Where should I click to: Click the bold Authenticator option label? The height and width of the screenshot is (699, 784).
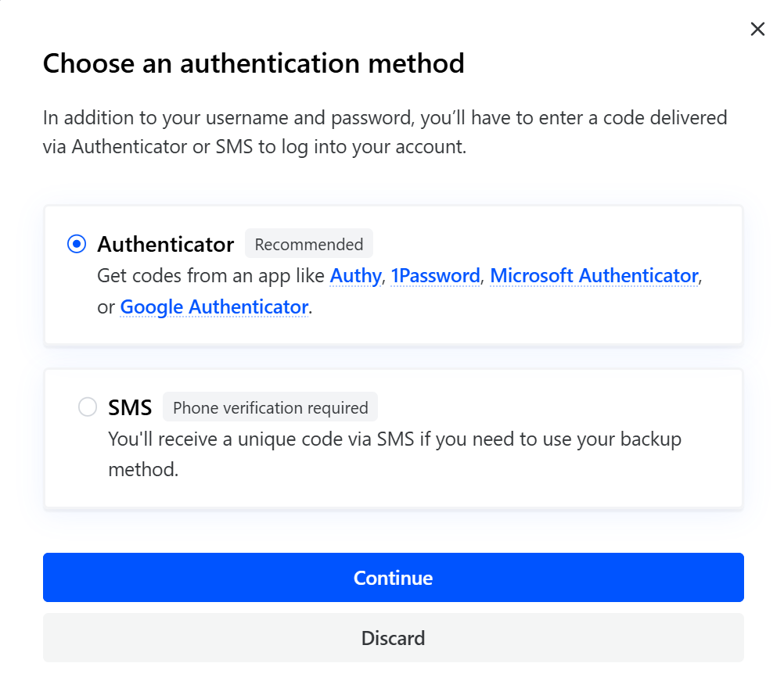pos(165,244)
